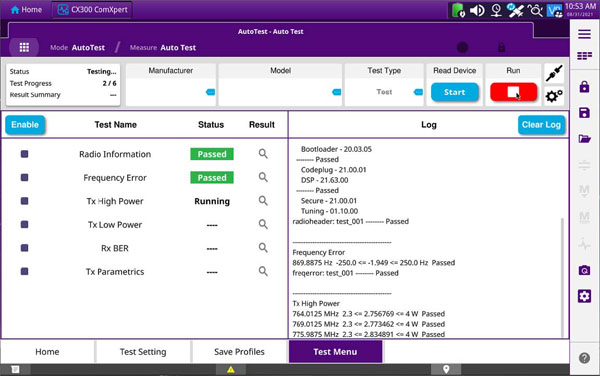Open the app grid menu icon
600x376 pixels.
pos(24,47)
